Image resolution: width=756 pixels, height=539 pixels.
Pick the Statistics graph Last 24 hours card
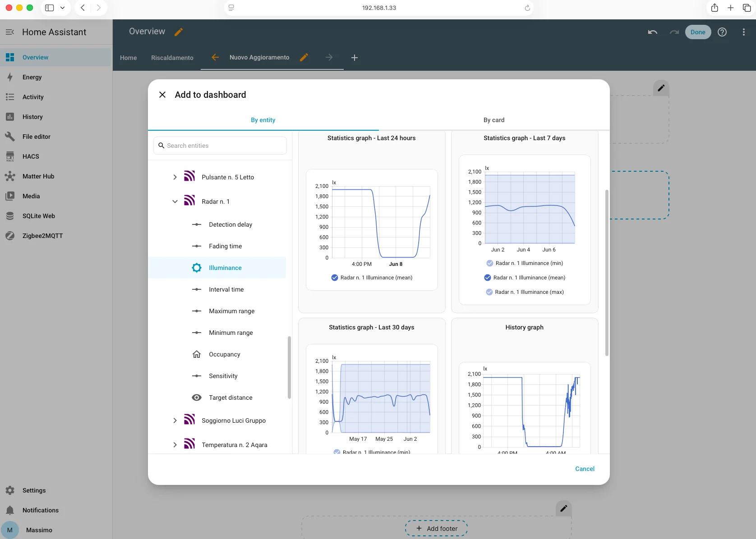pos(372,222)
